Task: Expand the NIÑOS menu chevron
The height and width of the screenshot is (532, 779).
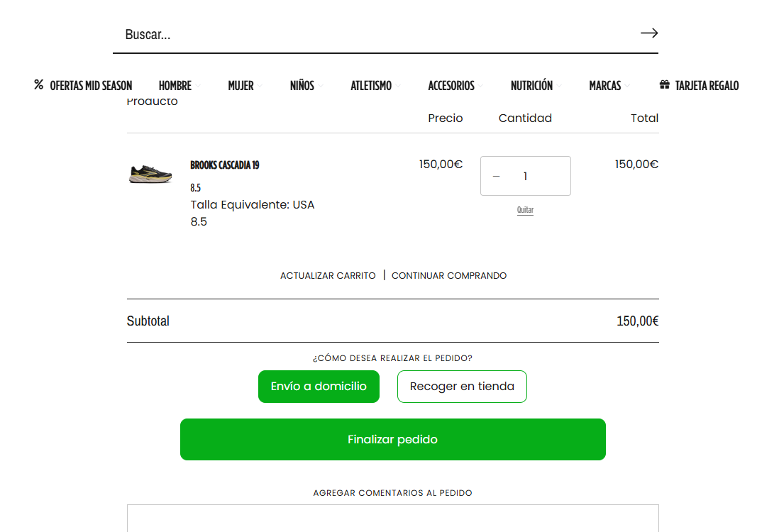Action: tap(321, 86)
